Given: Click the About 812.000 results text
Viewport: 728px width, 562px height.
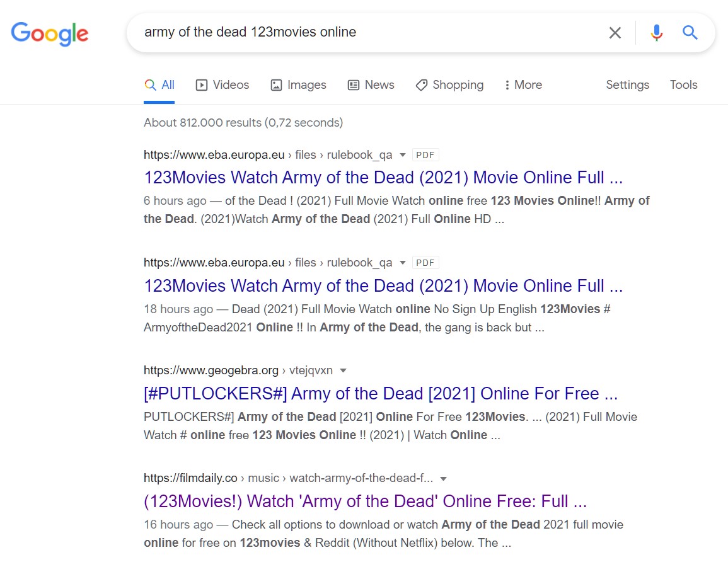Looking at the screenshot, I should tap(243, 122).
